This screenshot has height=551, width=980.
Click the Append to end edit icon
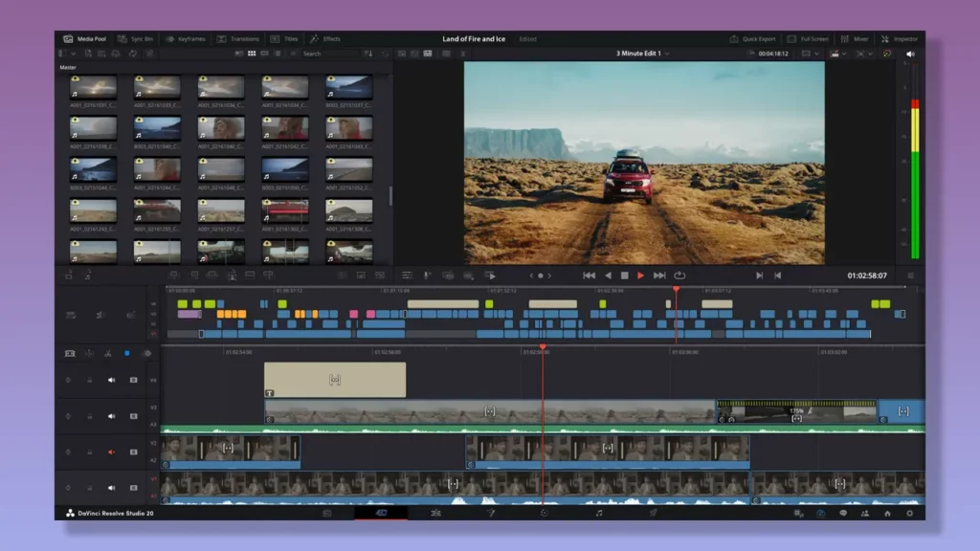pyautogui.click(x=193, y=275)
